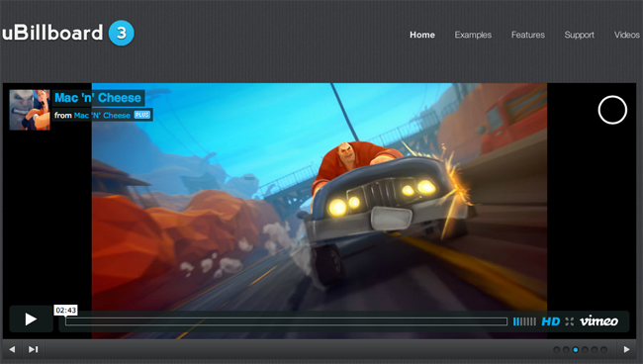Click the Mac 'n' Cheese video title
Viewport: 643px width, 364px height.
click(x=98, y=98)
